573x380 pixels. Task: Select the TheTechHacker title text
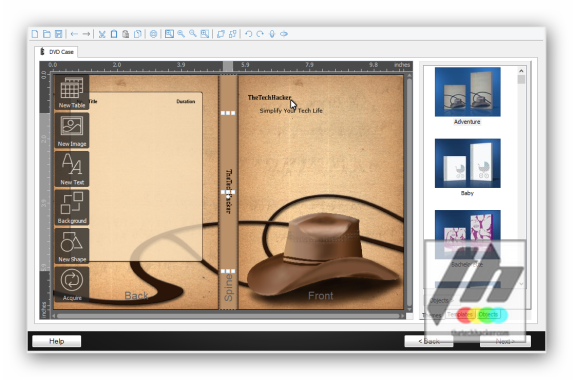269,98
